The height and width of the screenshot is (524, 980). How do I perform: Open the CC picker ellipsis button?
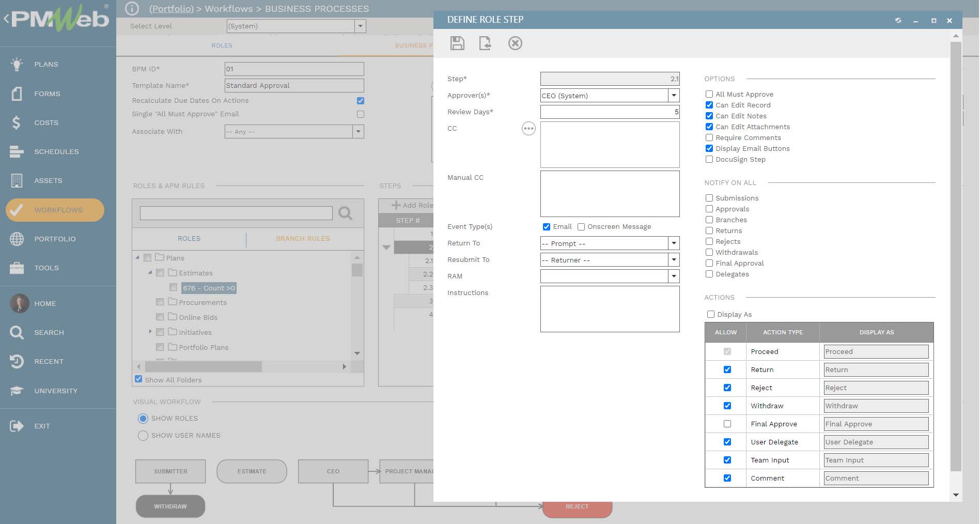point(528,128)
